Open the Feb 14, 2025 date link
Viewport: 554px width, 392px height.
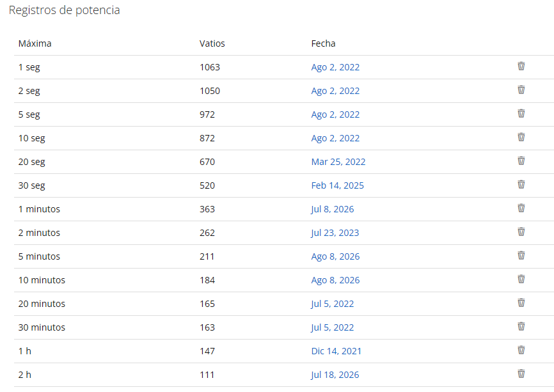coord(337,185)
